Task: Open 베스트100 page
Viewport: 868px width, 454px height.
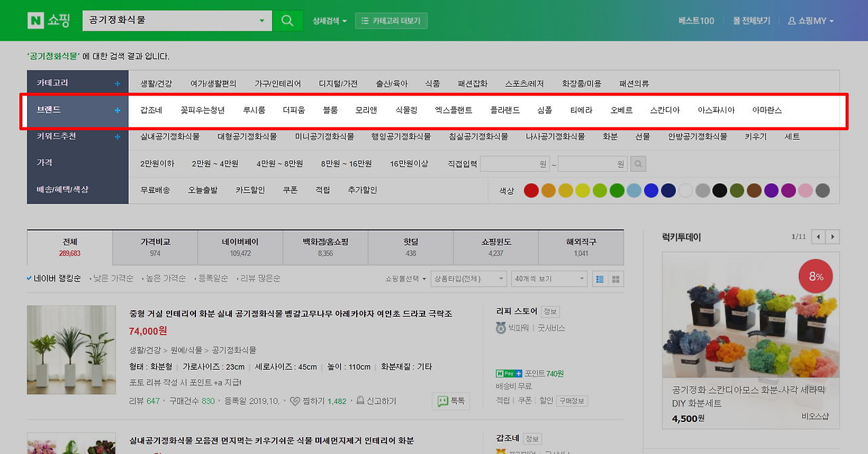Action: click(695, 20)
